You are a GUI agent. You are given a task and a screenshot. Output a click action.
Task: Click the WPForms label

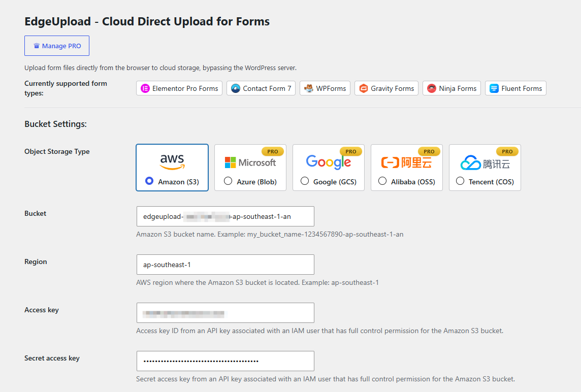click(x=331, y=88)
